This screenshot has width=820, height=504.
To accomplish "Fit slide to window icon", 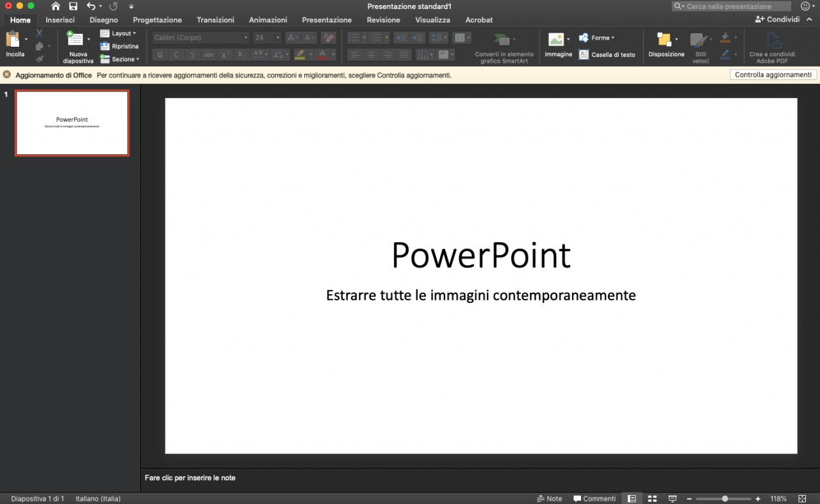I will pyautogui.click(x=803, y=499).
